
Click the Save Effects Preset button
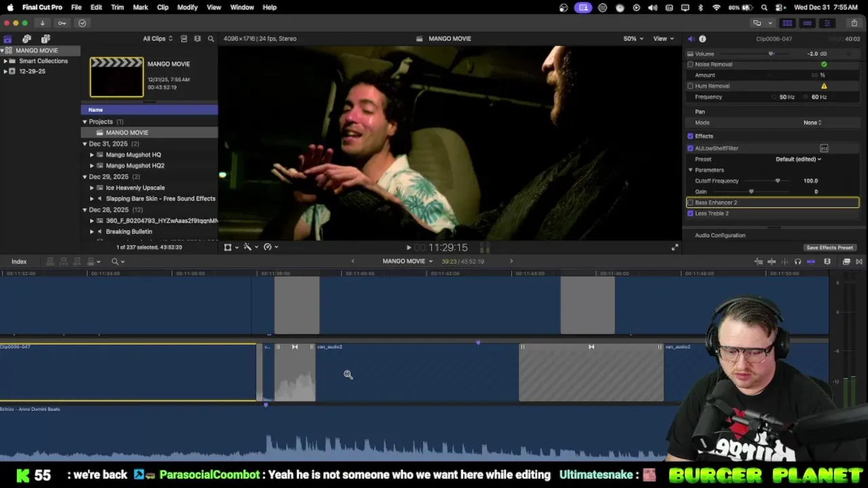(829, 248)
